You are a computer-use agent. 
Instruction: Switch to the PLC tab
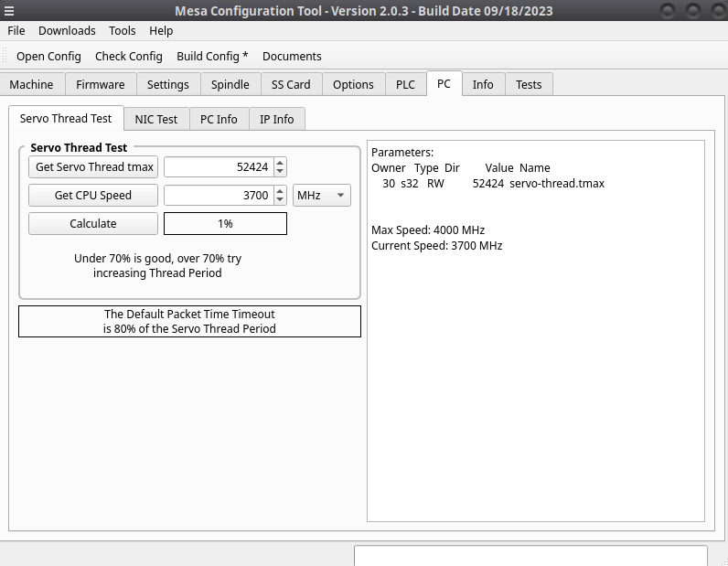(405, 84)
